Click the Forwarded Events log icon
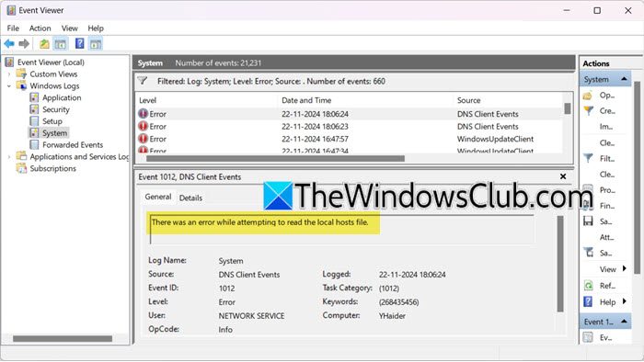The width and height of the screenshot is (644, 362). [x=35, y=145]
